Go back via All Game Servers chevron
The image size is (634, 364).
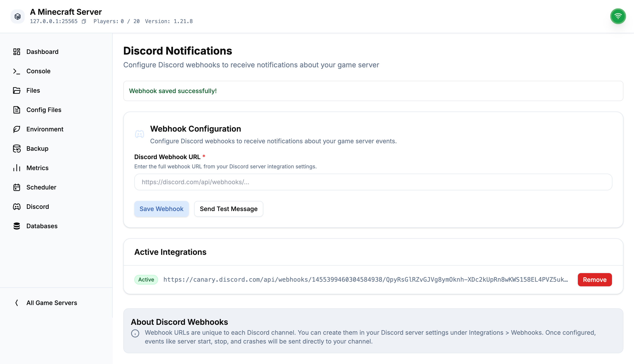(17, 303)
